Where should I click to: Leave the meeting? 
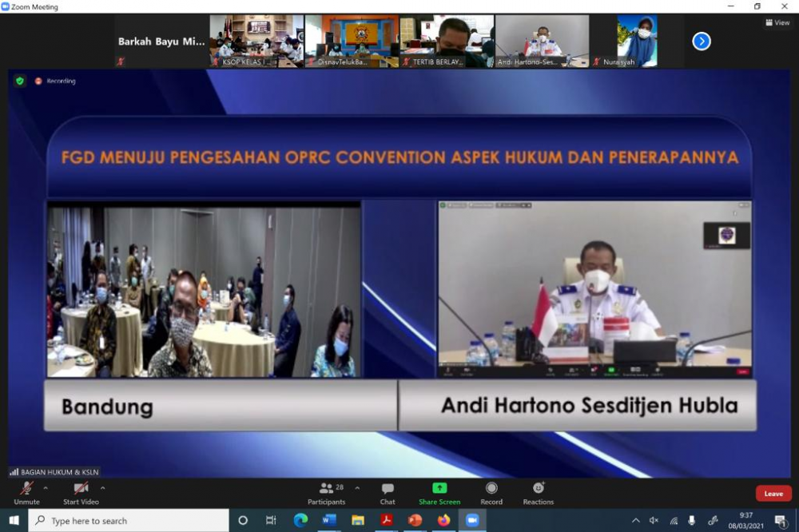pos(773,494)
